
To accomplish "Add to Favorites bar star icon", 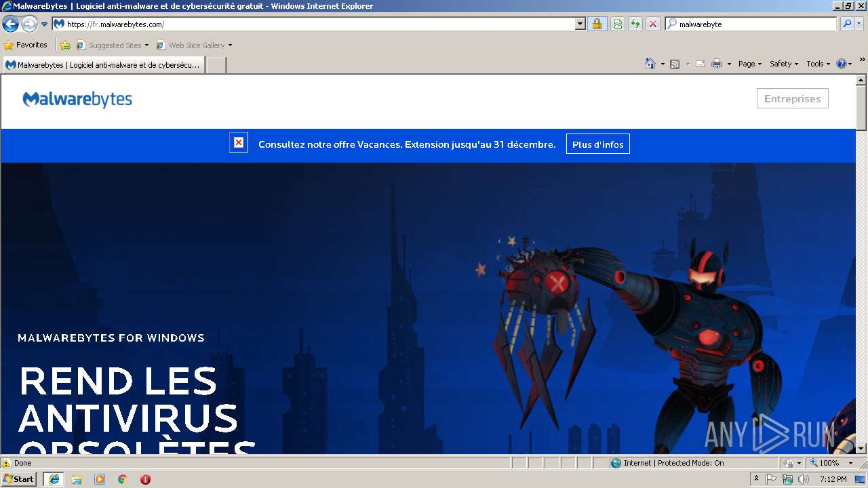I will [x=65, y=45].
